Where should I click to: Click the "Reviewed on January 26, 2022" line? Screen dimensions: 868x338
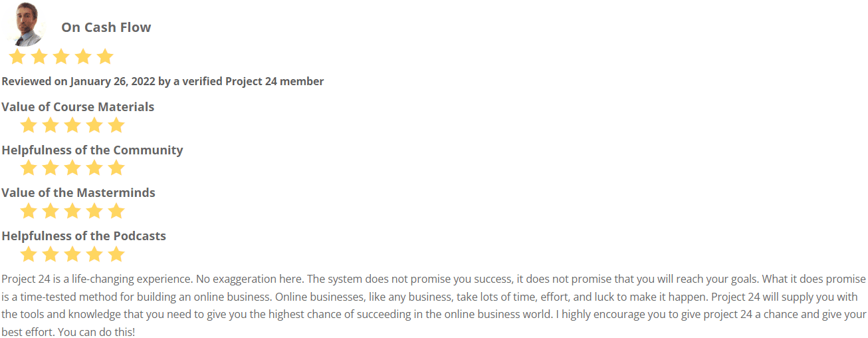coord(163,82)
